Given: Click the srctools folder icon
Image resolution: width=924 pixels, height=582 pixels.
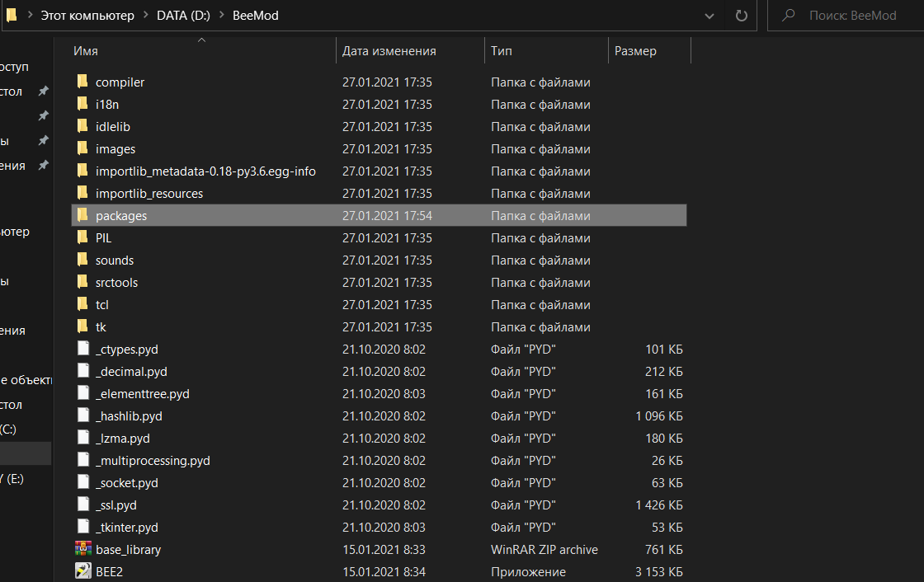Looking at the screenshot, I should (x=82, y=282).
